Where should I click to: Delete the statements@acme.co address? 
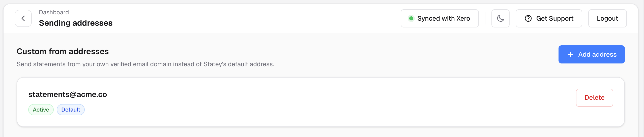pyautogui.click(x=595, y=98)
